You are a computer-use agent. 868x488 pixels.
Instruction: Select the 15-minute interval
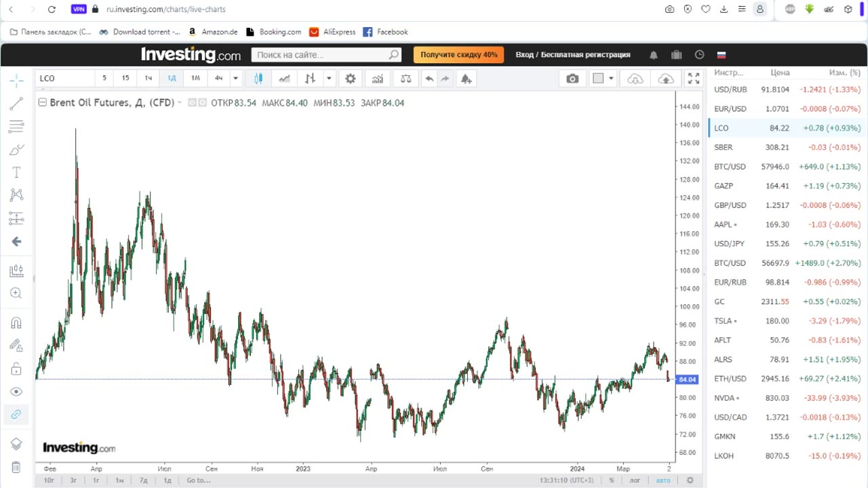point(125,79)
